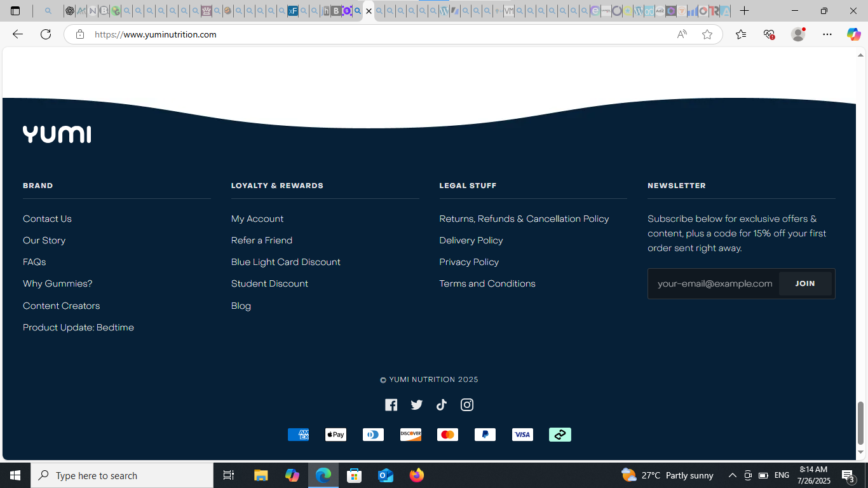This screenshot has height=488, width=868.
Task: Open a new browser tab
Action: click(x=745, y=11)
